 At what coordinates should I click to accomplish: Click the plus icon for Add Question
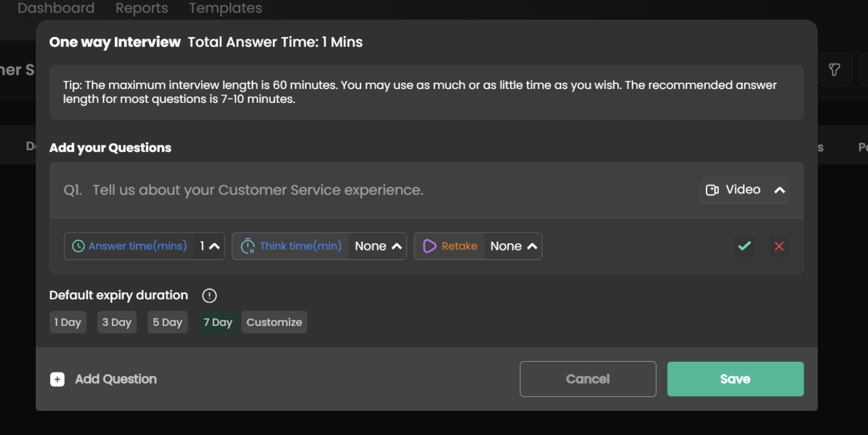click(58, 379)
